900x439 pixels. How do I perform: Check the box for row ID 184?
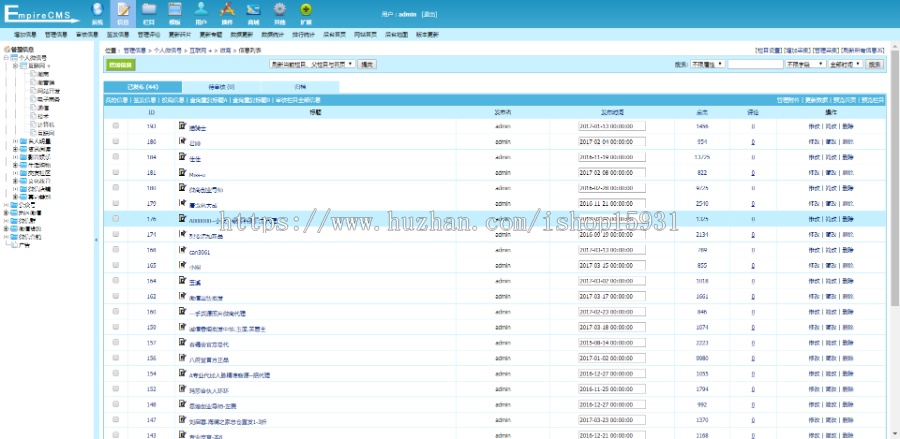116,157
